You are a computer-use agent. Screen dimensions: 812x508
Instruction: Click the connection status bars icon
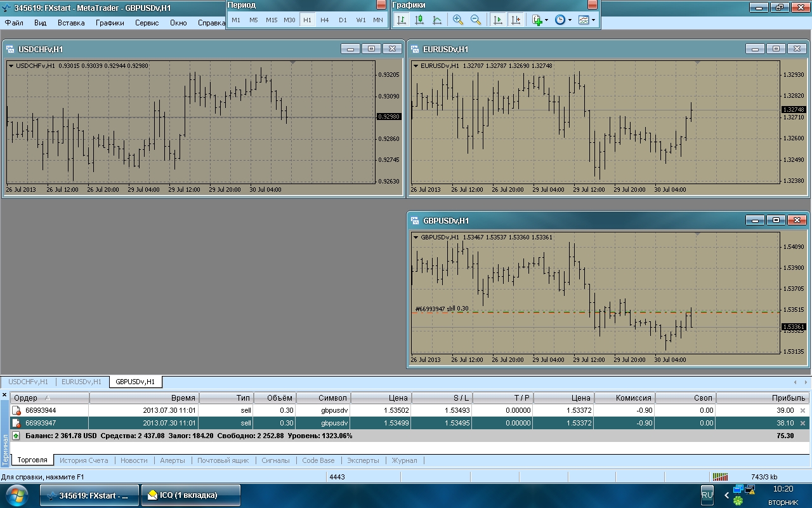(x=720, y=477)
